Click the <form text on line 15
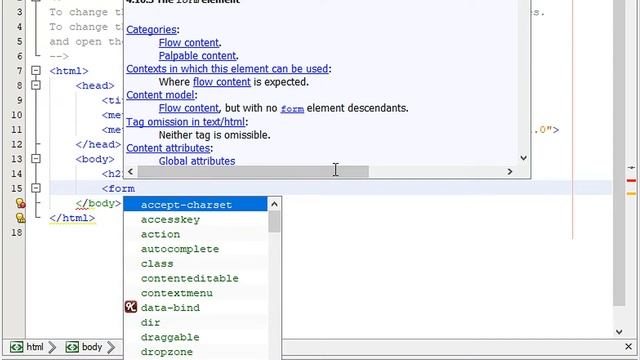 tap(118, 189)
